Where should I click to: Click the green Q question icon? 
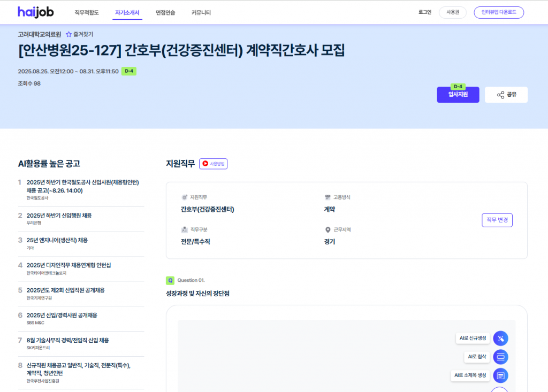coord(170,280)
